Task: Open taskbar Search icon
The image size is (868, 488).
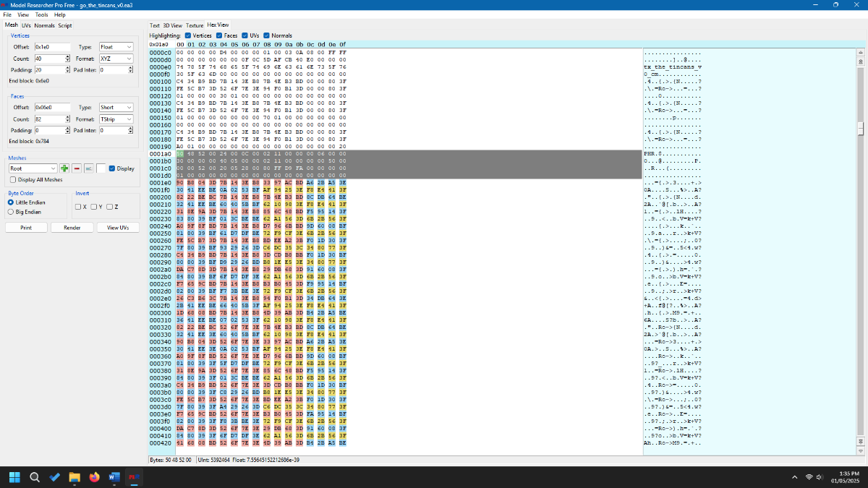Action: click(35, 477)
